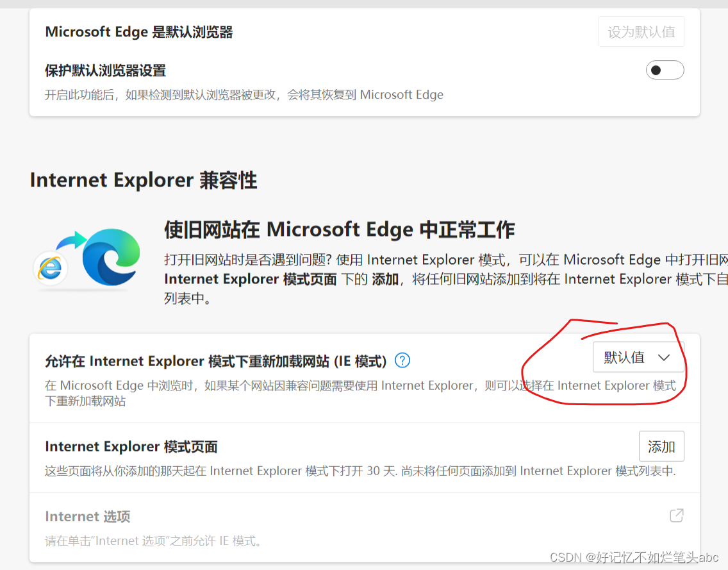This screenshot has width=728, height=570.
Task: Click the 请在单击"Internet 选项"之前允许 IE 模式 note
Action: [x=154, y=541]
